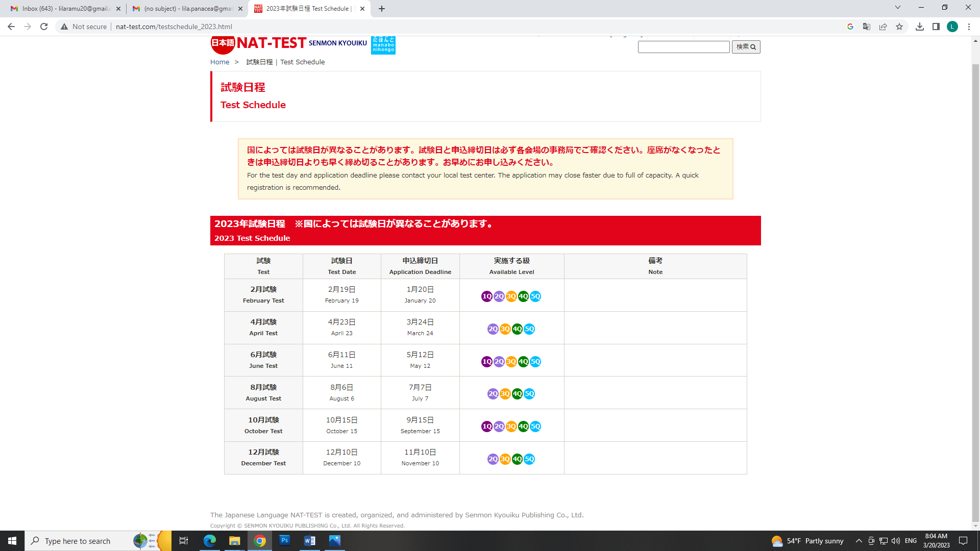Click the share this page icon
Image resolution: width=980 pixels, height=551 pixels.
point(883,27)
